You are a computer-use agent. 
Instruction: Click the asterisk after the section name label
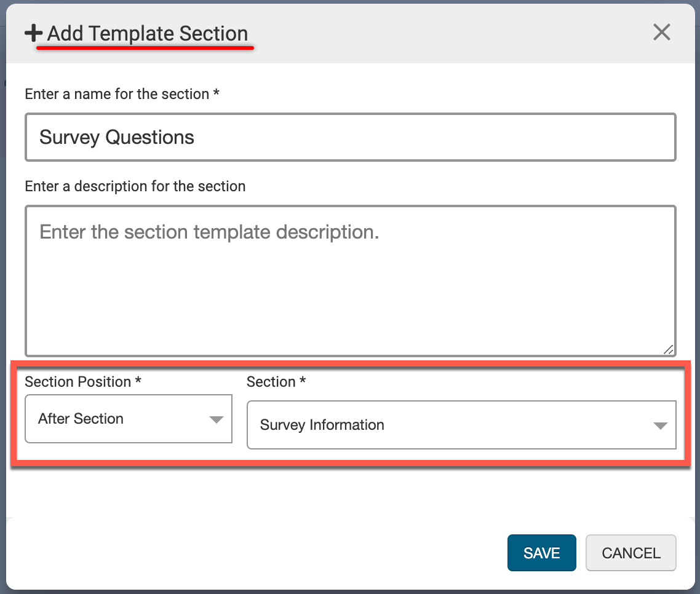coord(217,94)
